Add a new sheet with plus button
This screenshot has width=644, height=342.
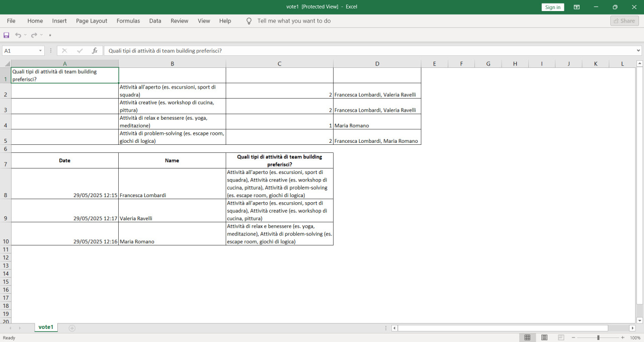coord(72,328)
